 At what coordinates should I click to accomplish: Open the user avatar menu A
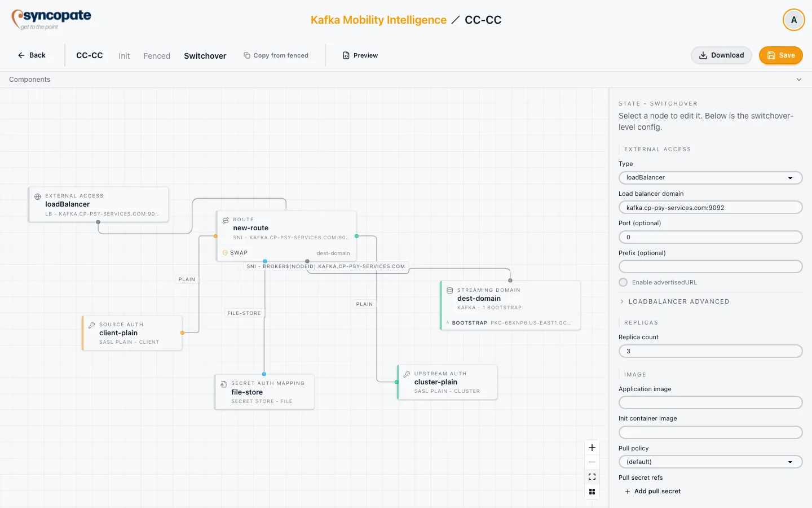coord(793,20)
